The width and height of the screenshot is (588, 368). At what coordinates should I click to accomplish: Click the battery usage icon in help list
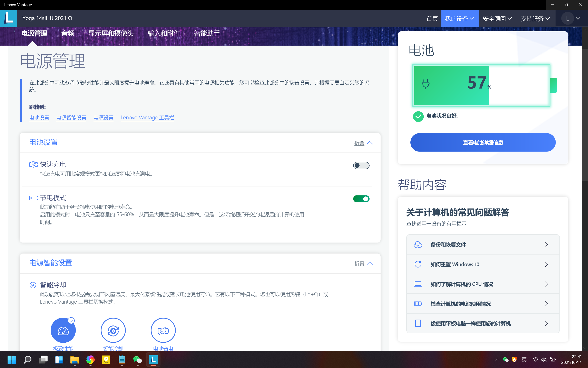(x=418, y=304)
